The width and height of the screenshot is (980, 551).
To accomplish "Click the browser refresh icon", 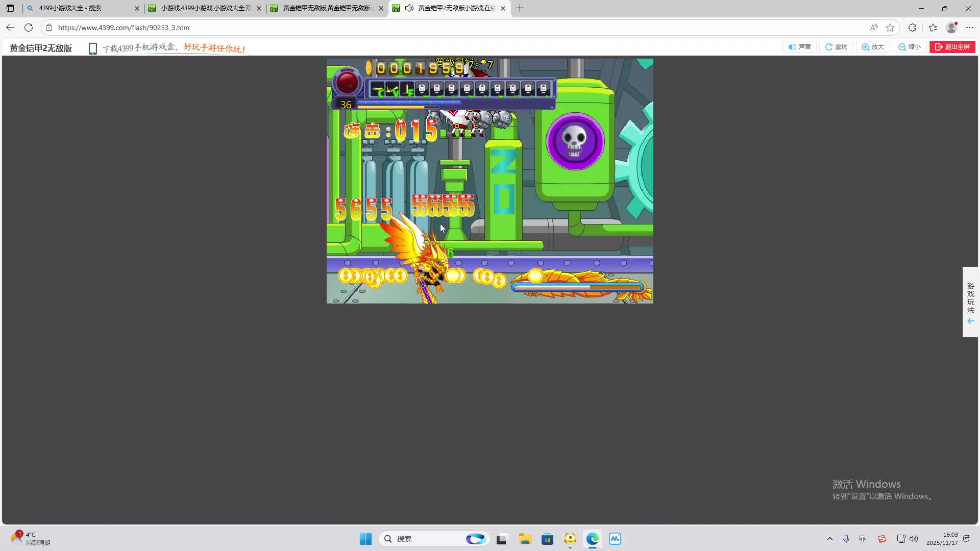I will point(29,28).
